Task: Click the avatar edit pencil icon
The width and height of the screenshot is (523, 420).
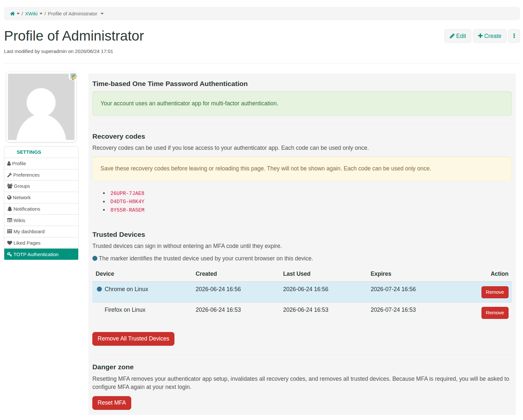Action: [x=74, y=77]
